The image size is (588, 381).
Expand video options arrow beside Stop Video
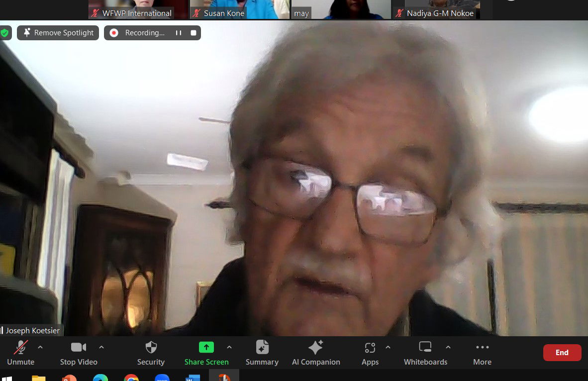[x=101, y=348]
